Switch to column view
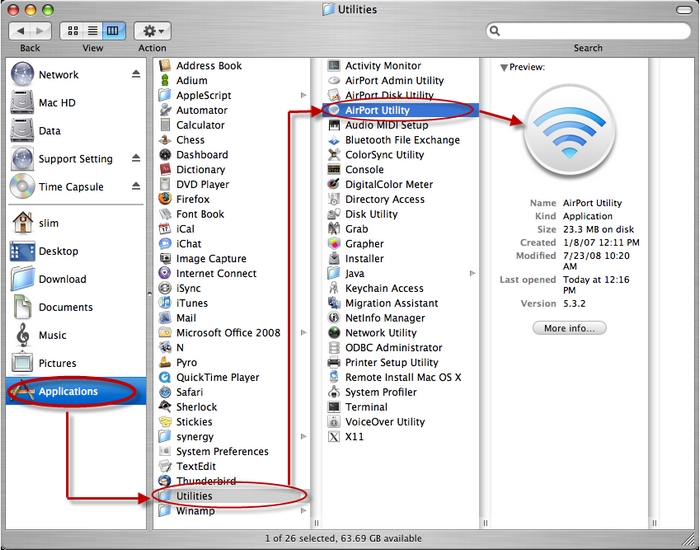The height and width of the screenshot is (550, 700). (x=114, y=31)
